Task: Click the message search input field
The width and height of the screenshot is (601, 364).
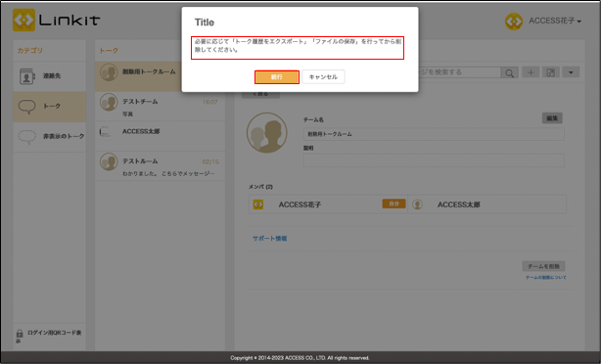Action: 459,72
